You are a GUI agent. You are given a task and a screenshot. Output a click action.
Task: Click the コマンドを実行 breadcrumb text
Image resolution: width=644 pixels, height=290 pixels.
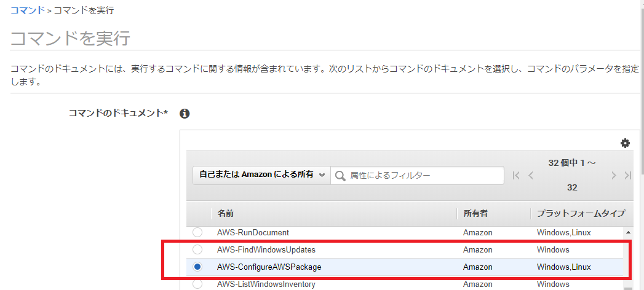tap(84, 10)
